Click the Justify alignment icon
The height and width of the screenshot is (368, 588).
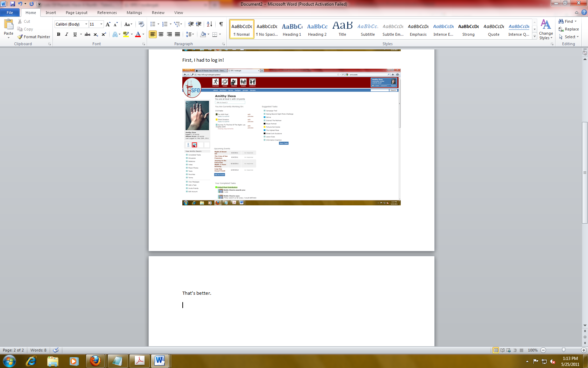(x=177, y=34)
